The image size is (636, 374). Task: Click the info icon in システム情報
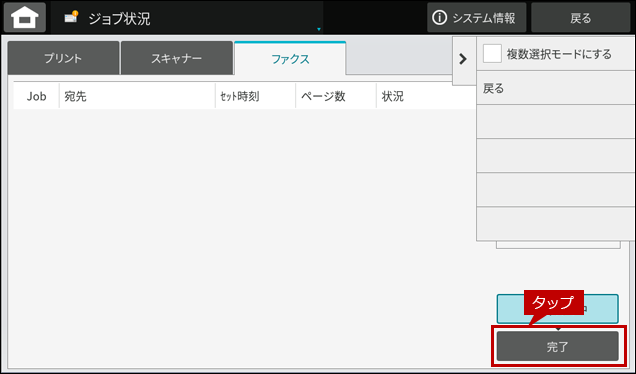439,18
